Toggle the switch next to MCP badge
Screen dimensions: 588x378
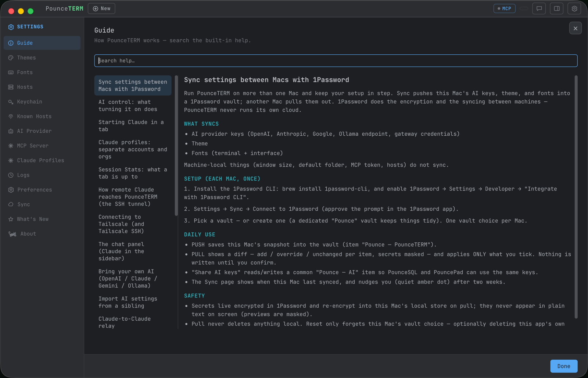524,8
